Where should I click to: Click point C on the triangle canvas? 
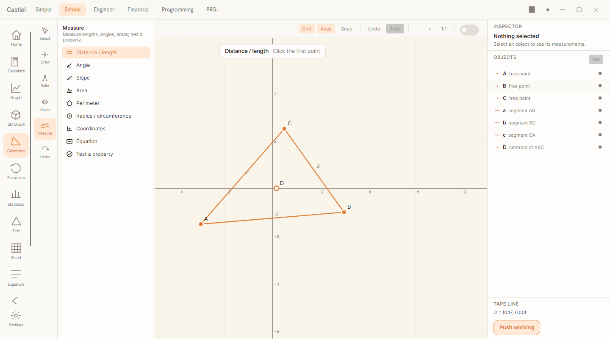pyautogui.click(x=284, y=129)
